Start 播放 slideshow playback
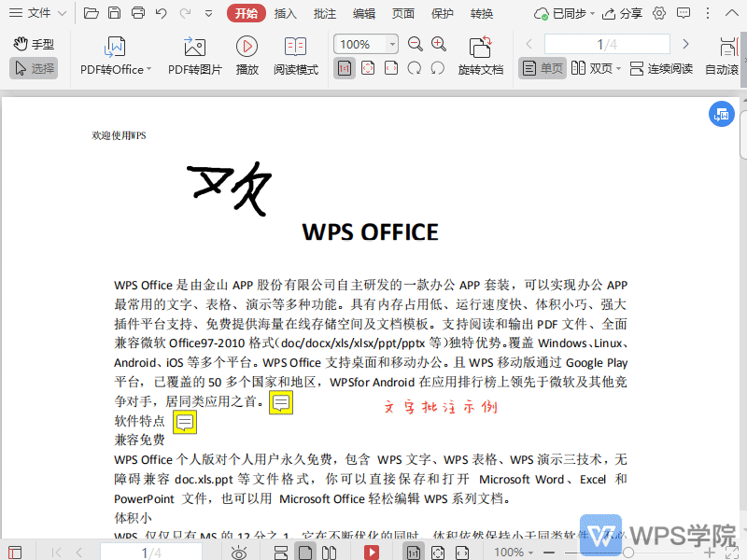 tap(247, 56)
